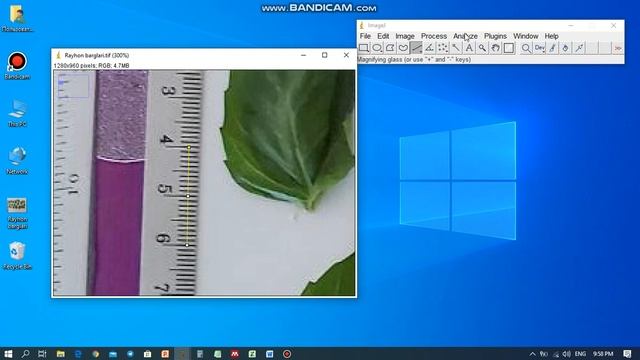Image resolution: width=640 pixels, height=360 pixels.
Task: Open Microsoft Store from the taskbar
Action: [148, 354]
